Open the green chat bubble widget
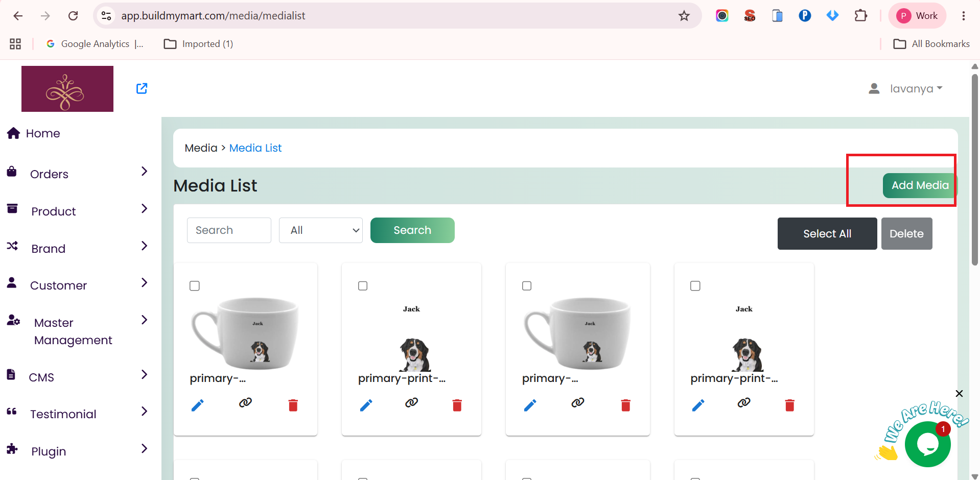 [927, 444]
